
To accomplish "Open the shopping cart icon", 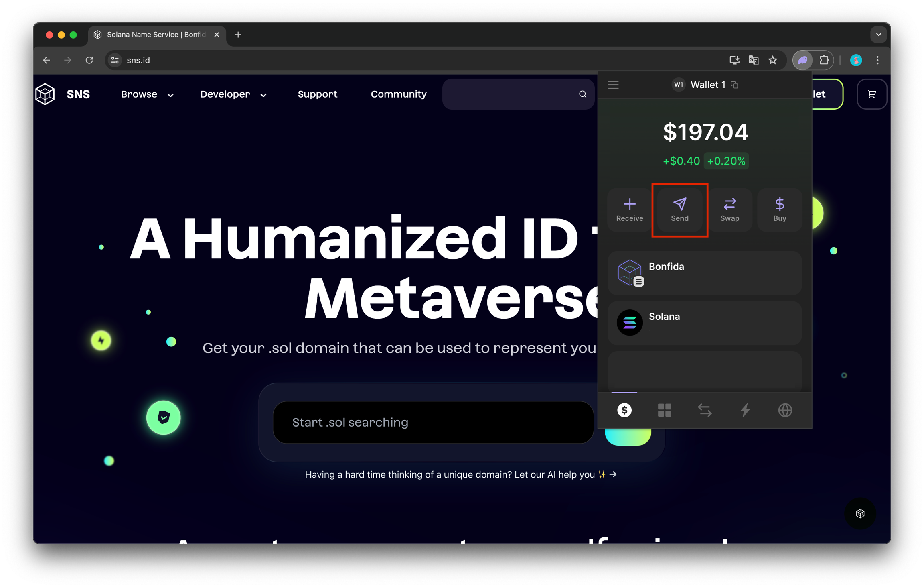I will [x=871, y=94].
